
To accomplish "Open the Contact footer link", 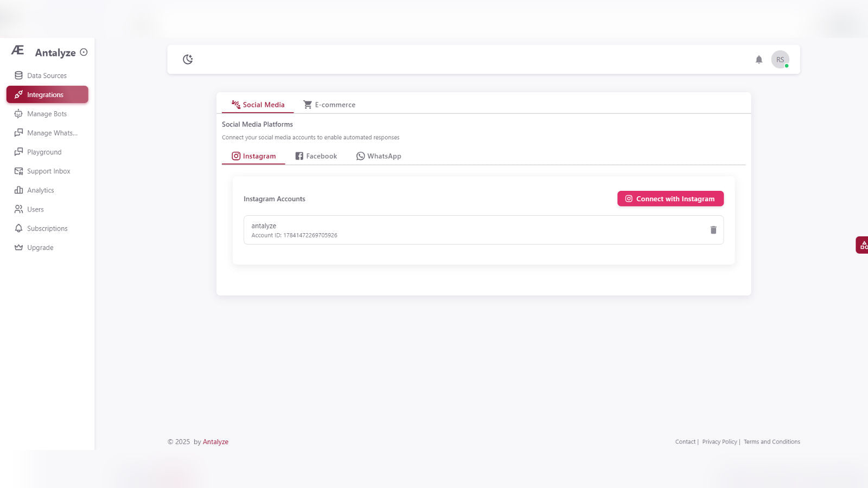I will point(685,442).
